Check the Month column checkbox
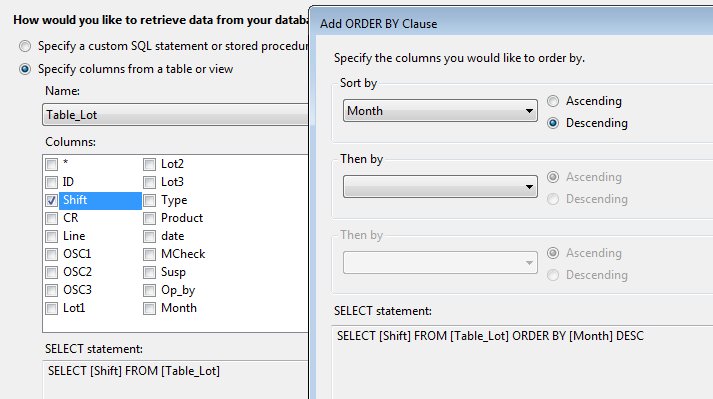713x399 pixels. point(149,308)
